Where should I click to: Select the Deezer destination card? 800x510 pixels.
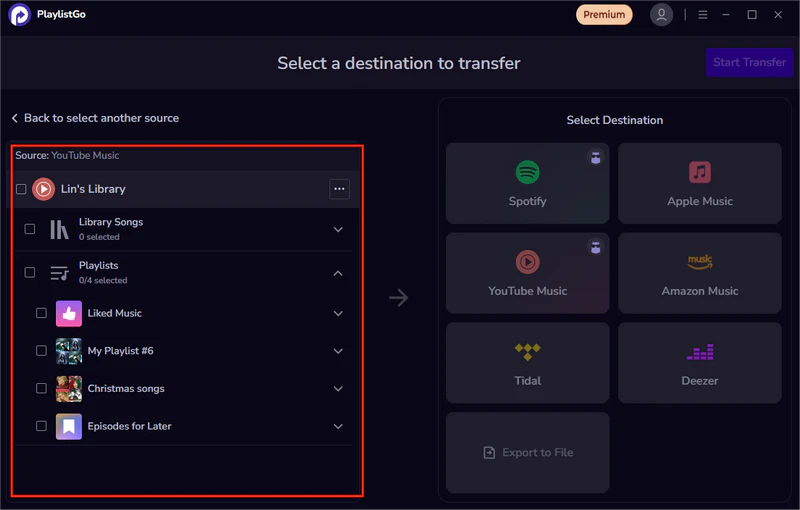coord(699,363)
